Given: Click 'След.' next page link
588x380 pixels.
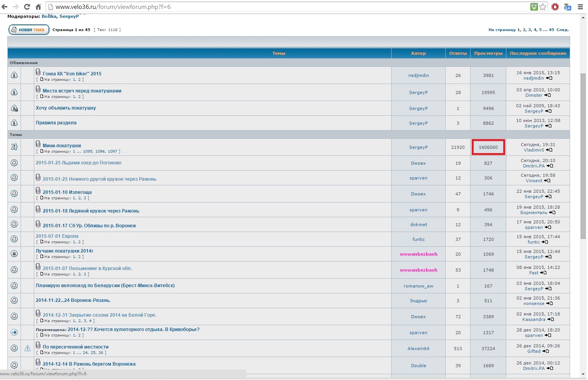Looking at the screenshot, I should point(562,30).
